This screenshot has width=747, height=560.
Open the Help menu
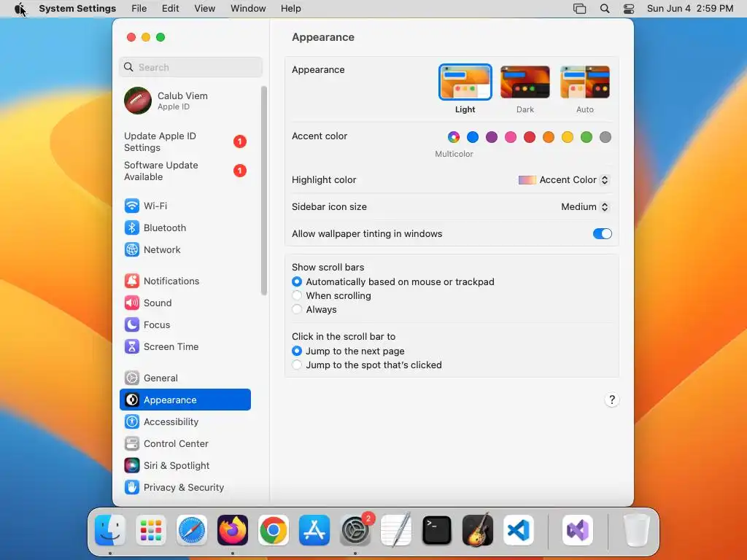pos(290,9)
